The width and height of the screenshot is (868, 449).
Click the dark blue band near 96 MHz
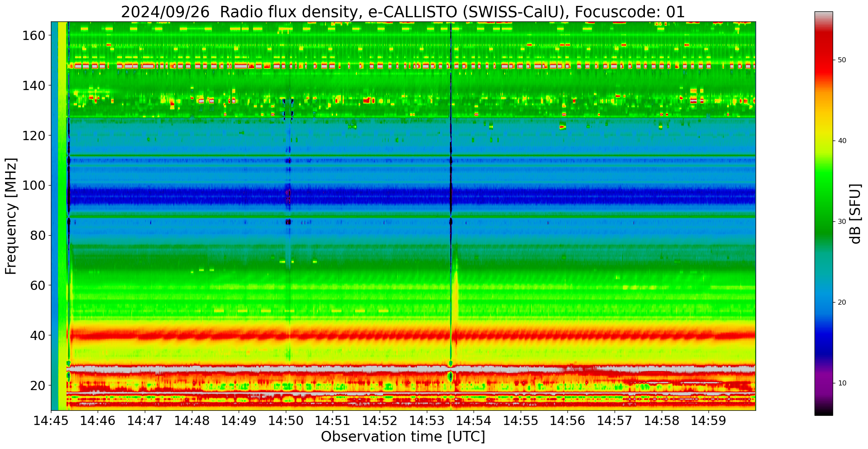pos(413,196)
